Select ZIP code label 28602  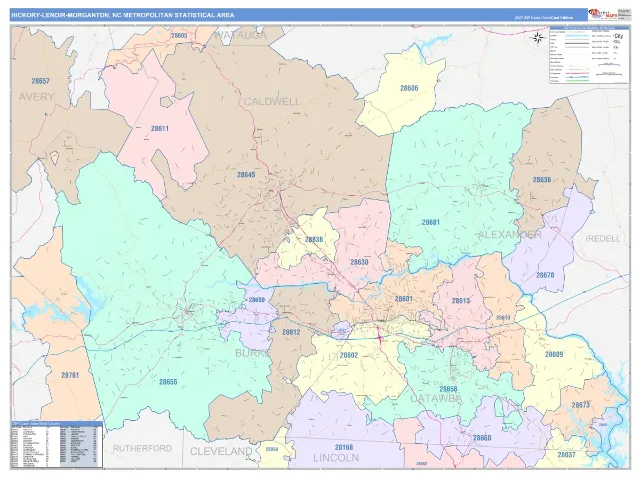click(x=349, y=355)
